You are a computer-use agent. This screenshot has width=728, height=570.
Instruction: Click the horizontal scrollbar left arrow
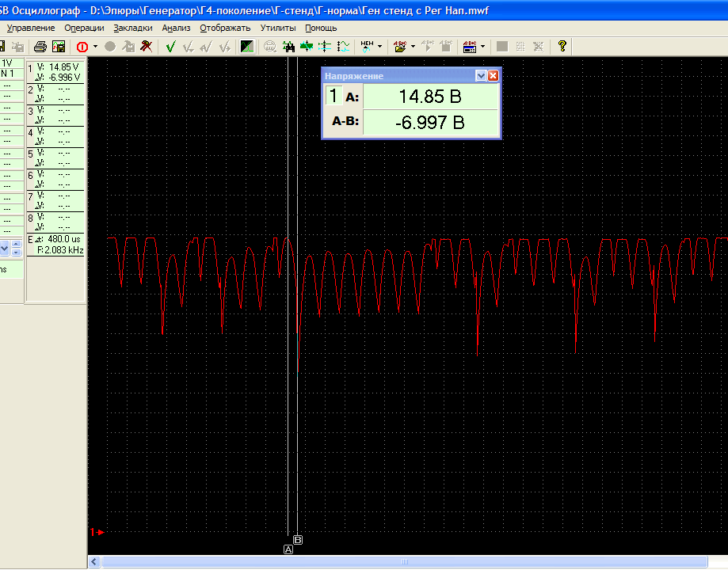pyautogui.click(x=94, y=562)
